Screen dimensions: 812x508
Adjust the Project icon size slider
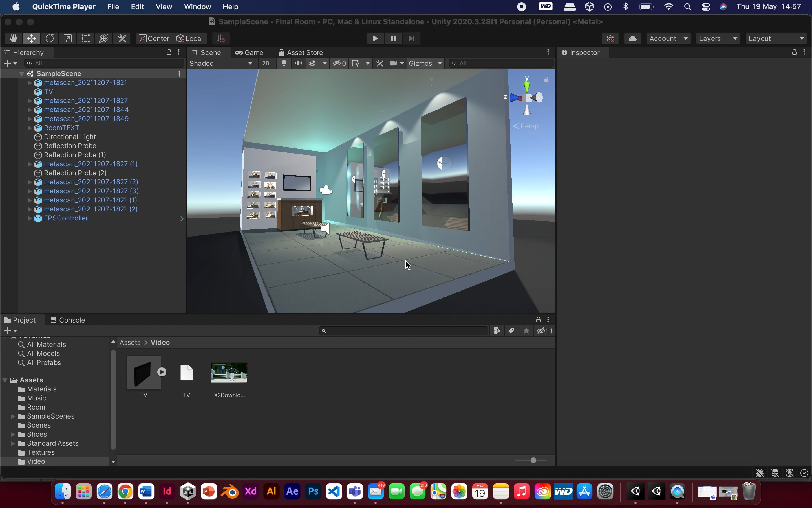(x=533, y=460)
